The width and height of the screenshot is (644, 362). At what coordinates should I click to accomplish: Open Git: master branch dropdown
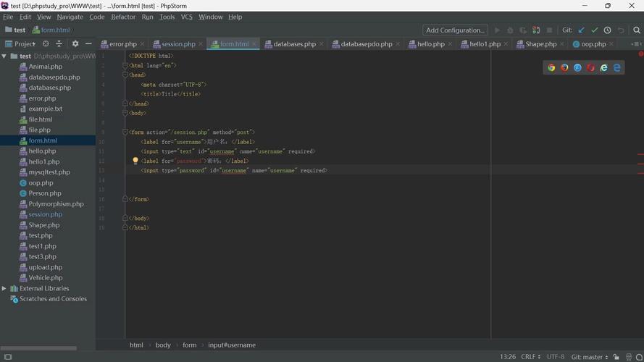pos(590,357)
